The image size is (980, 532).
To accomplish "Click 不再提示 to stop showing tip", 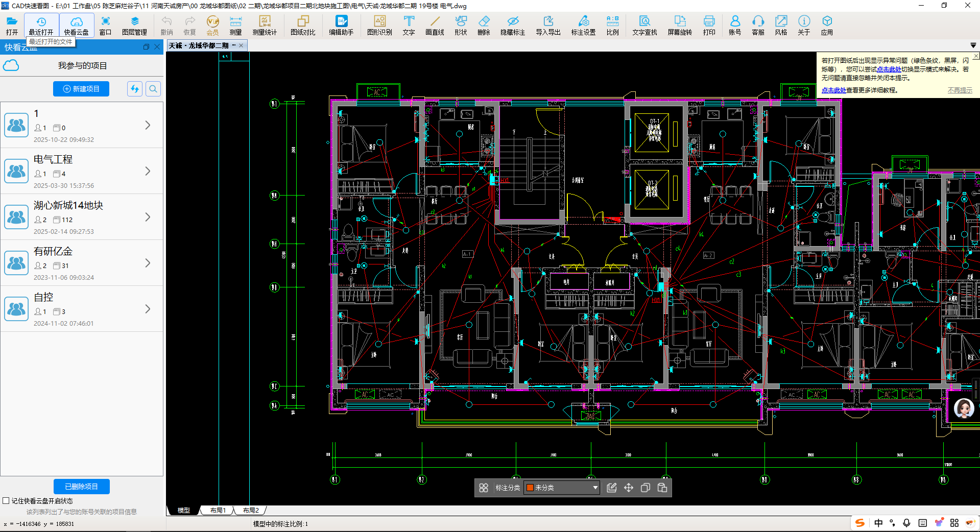I will point(960,90).
